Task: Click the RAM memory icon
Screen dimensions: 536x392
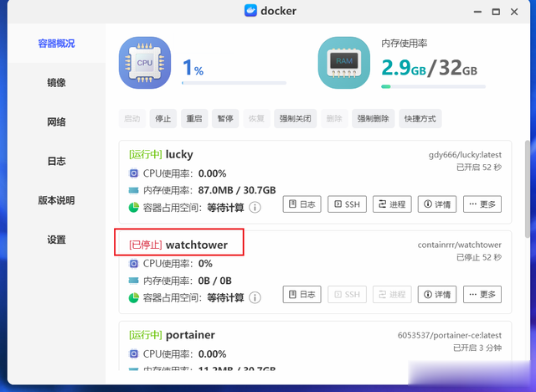Action: [344, 63]
